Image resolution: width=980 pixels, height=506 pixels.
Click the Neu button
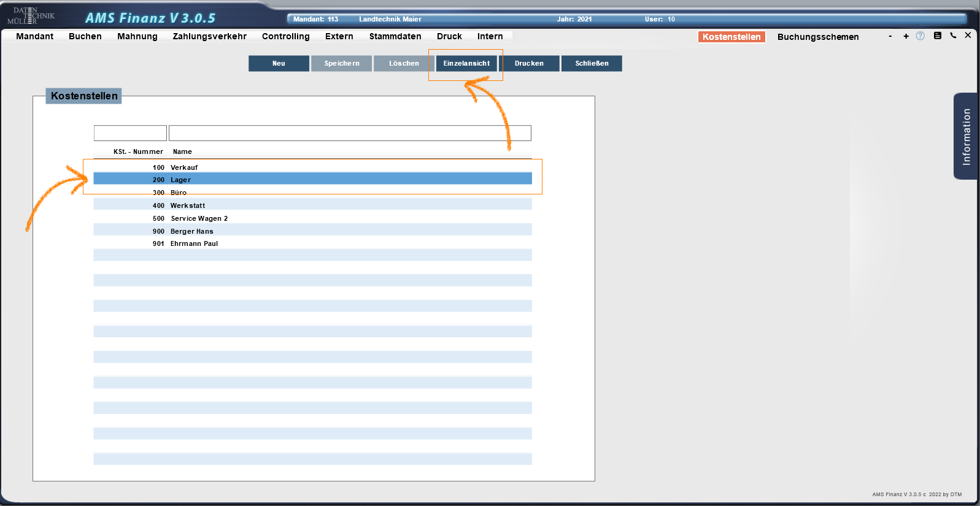tap(279, 63)
